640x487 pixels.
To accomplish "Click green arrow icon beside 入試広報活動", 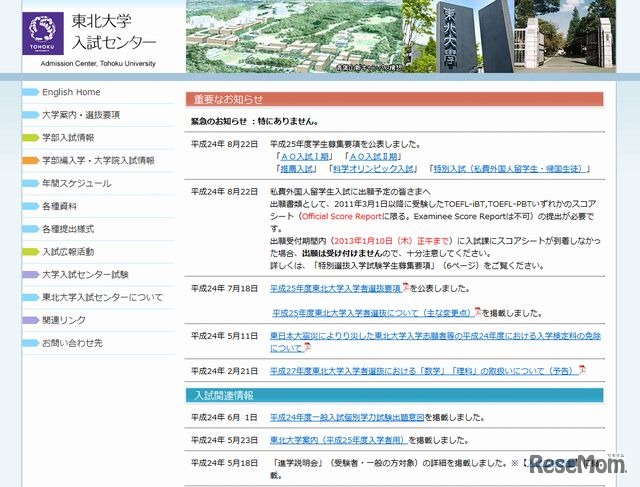I will coord(31,252).
